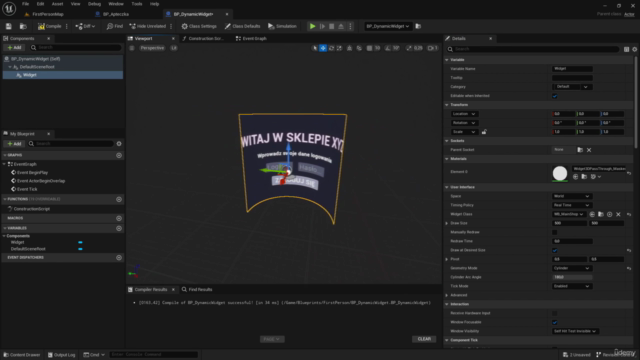Play the level with green play button
The height and width of the screenshot is (360, 640).
click(313, 26)
